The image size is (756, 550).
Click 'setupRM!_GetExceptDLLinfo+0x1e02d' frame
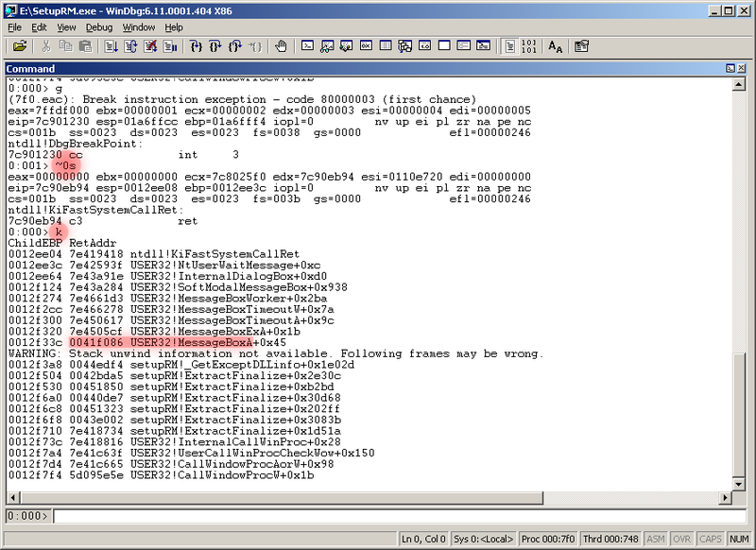coord(242,365)
